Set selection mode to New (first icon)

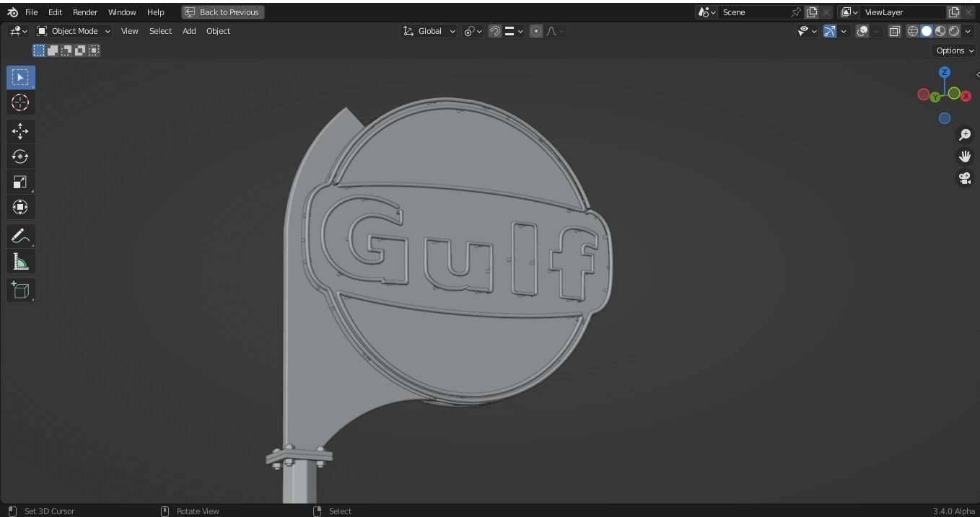tap(39, 50)
